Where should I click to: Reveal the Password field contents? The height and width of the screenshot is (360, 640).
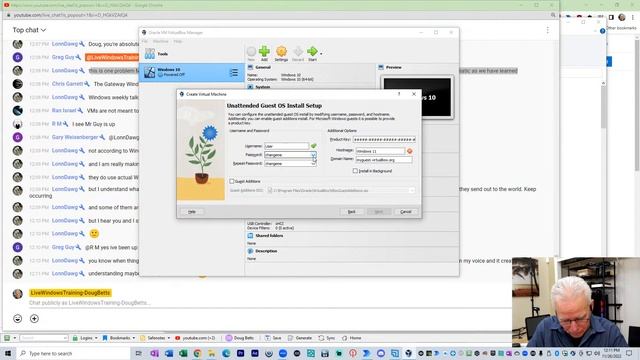point(313,155)
